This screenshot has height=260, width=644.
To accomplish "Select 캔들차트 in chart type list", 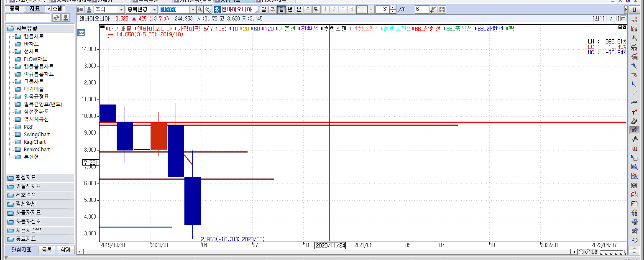I will coord(33,36).
